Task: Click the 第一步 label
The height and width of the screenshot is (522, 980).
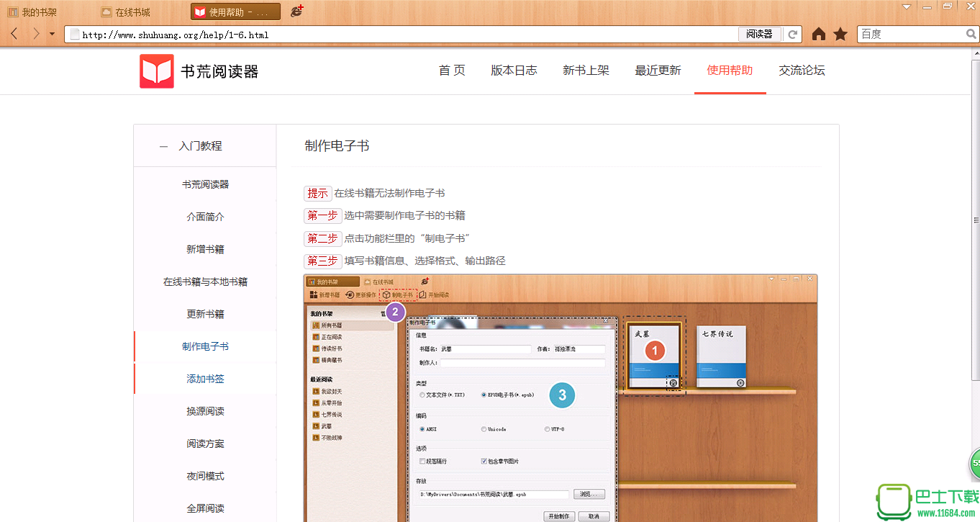Action: [322, 215]
